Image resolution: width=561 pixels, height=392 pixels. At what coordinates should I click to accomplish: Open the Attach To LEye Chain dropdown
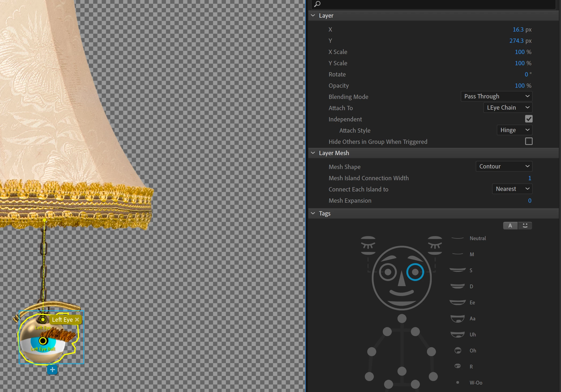coord(507,107)
